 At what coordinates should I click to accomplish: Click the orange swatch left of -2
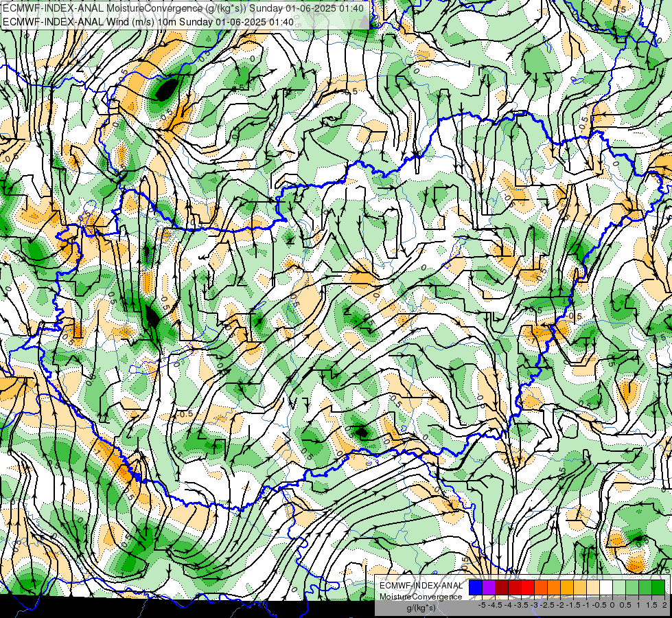(x=554, y=588)
